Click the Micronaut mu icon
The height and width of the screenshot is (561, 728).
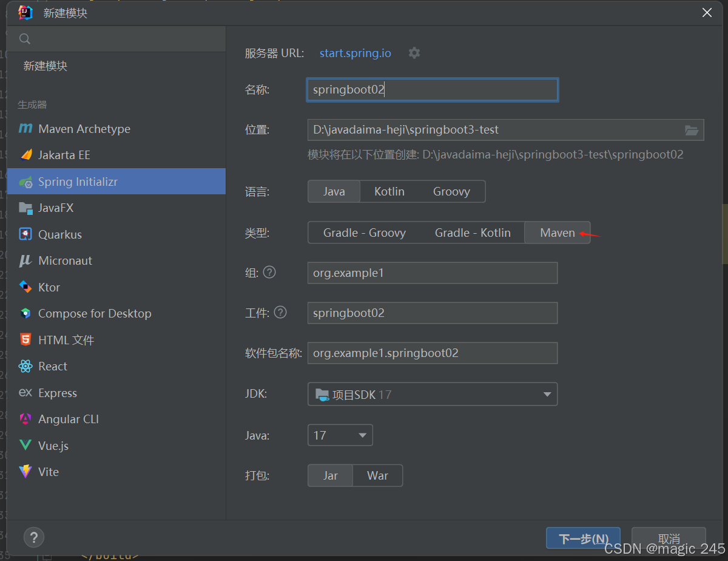(25, 260)
